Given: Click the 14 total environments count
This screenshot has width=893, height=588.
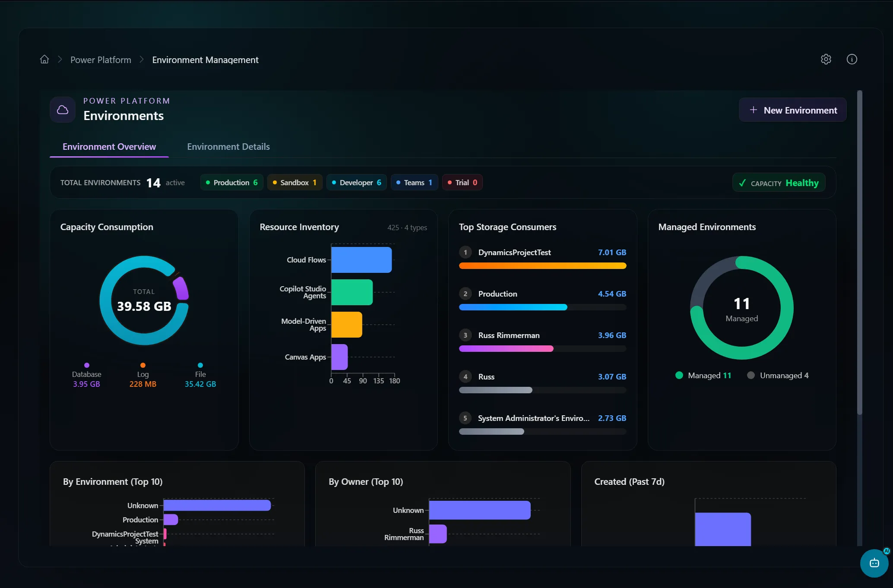Looking at the screenshot, I should [x=153, y=183].
